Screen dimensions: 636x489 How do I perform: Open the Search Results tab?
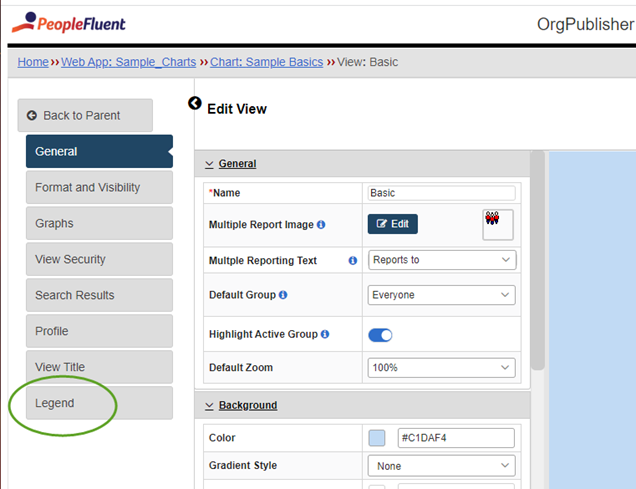pos(99,295)
